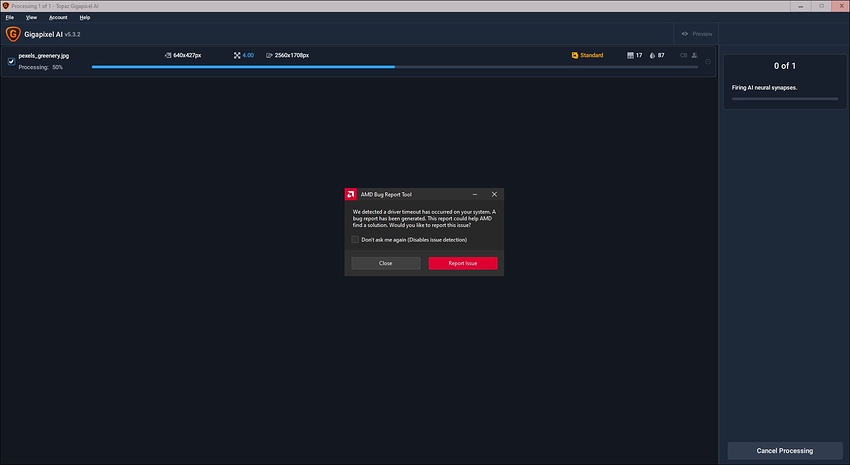Click the remove image circle icon at the end of the row

click(708, 62)
